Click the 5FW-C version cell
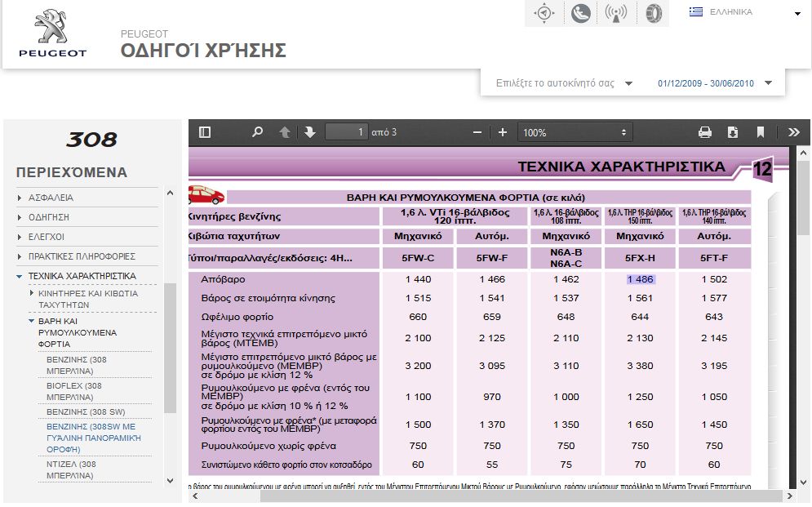This screenshot has height=507, width=812. pyautogui.click(x=418, y=258)
